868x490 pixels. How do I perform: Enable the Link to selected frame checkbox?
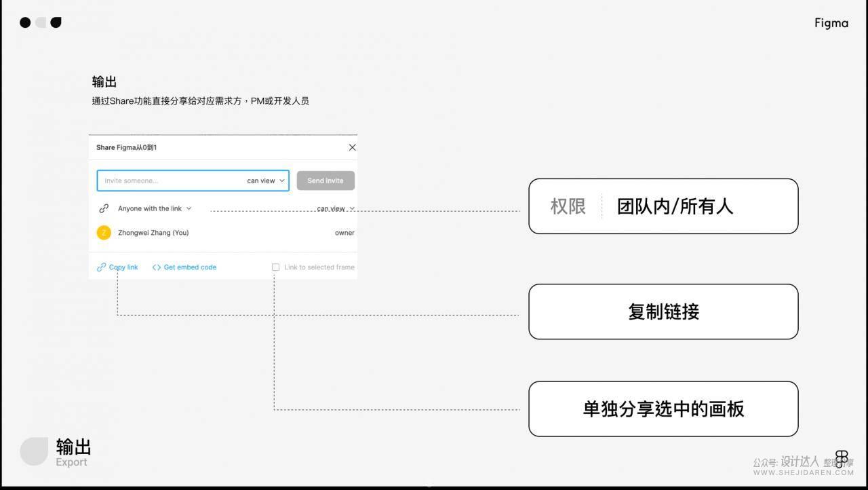coord(276,267)
